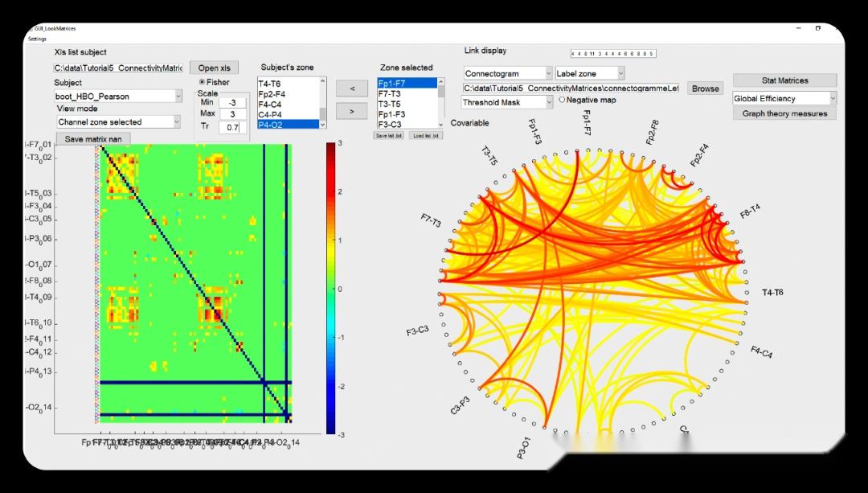Click the Link display number list field
The image size is (868, 493).
coord(613,54)
